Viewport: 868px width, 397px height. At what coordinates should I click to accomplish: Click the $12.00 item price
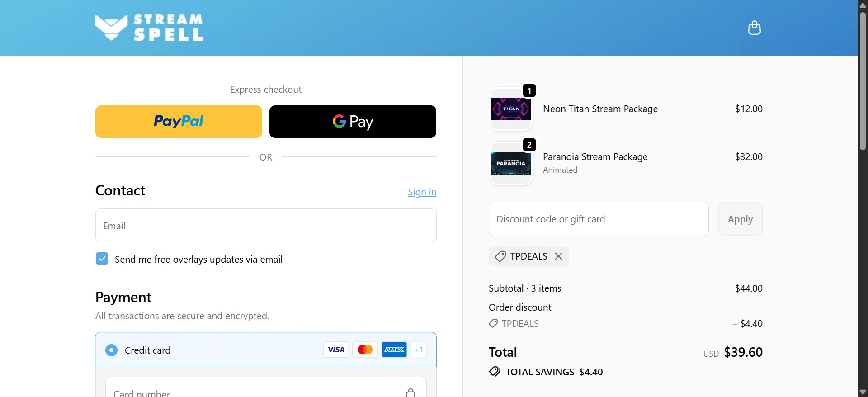pos(749,109)
